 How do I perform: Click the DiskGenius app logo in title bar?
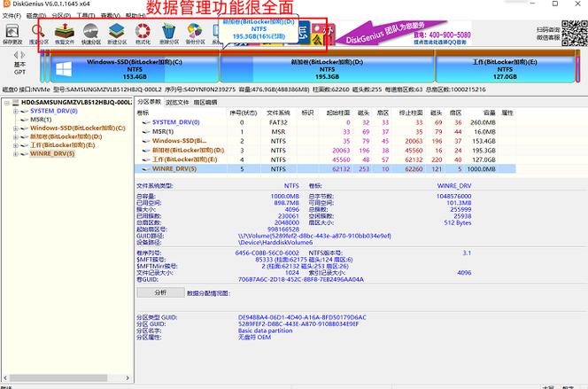pos(6,4)
